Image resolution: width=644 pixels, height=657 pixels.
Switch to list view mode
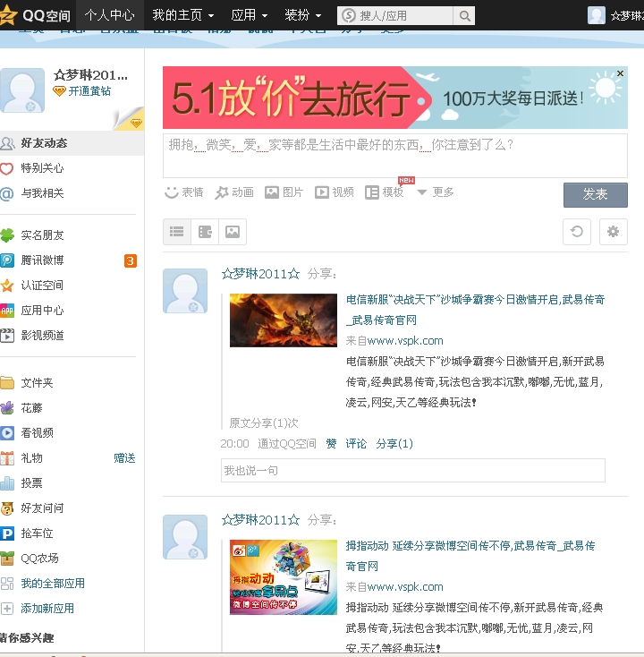(x=177, y=232)
